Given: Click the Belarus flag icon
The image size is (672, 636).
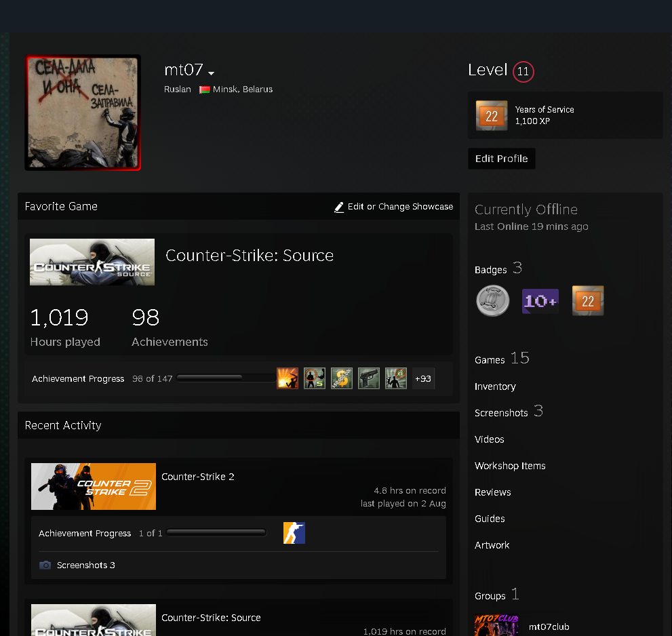Looking at the screenshot, I should click(204, 90).
